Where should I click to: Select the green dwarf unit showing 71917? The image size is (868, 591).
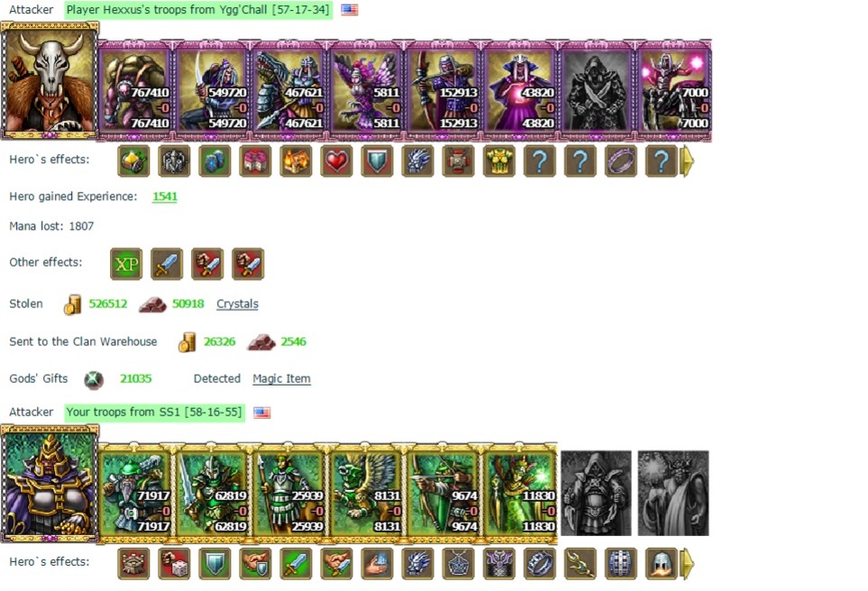click(136, 493)
